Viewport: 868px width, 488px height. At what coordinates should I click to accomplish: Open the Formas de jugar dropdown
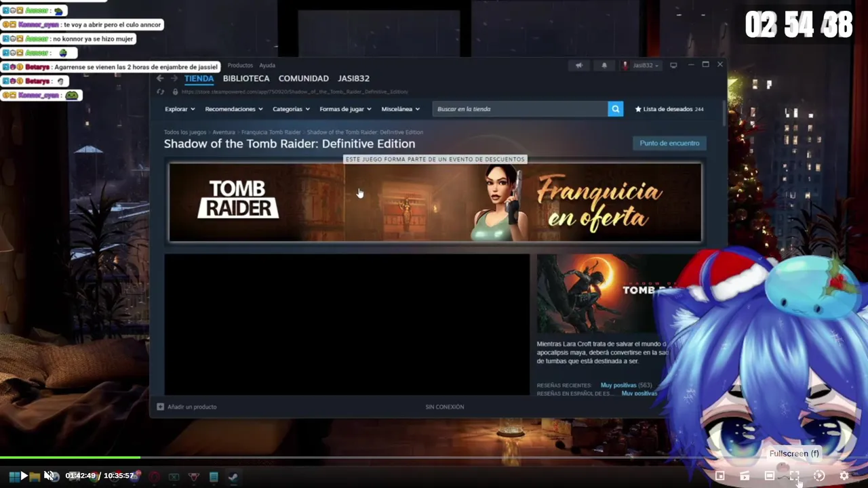(x=345, y=109)
